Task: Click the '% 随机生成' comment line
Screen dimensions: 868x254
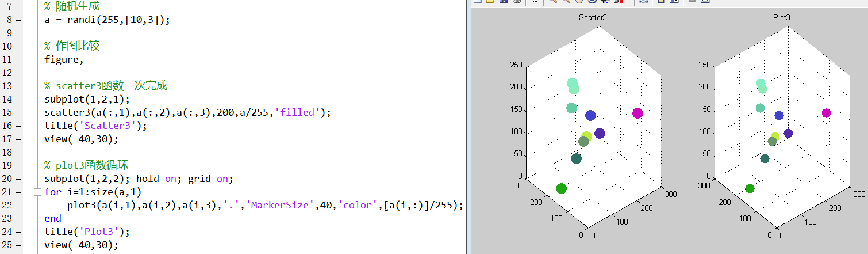Action: pyautogui.click(x=72, y=7)
